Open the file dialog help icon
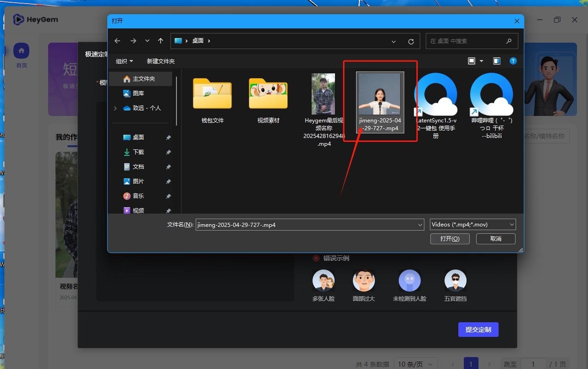 (x=513, y=61)
